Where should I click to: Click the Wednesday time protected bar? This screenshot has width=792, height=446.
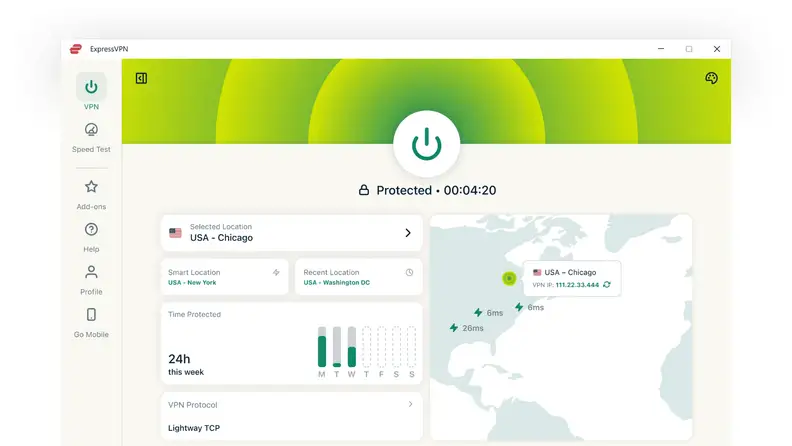coord(352,347)
